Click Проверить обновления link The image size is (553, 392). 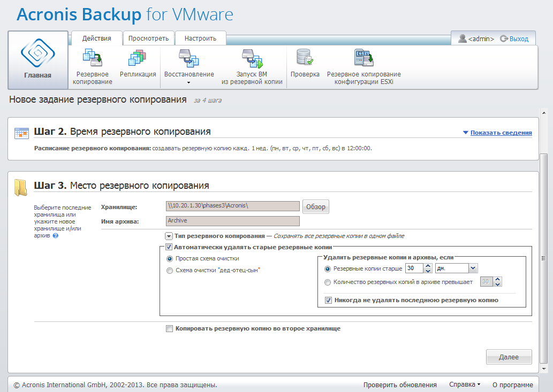click(x=400, y=385)
